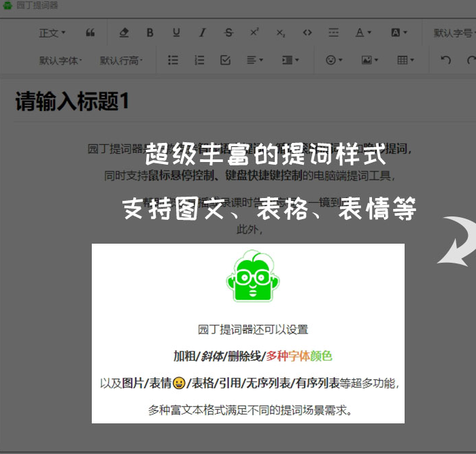Apply superscript formatting

254,33
